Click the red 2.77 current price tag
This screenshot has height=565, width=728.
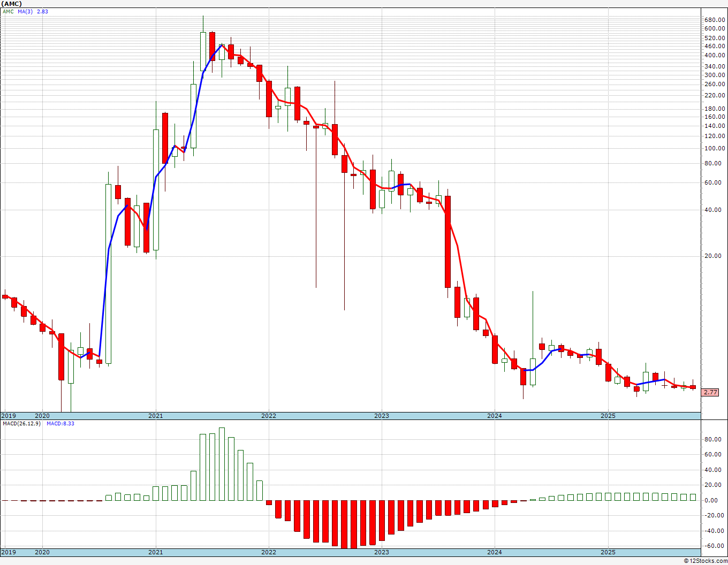[710, 392]
